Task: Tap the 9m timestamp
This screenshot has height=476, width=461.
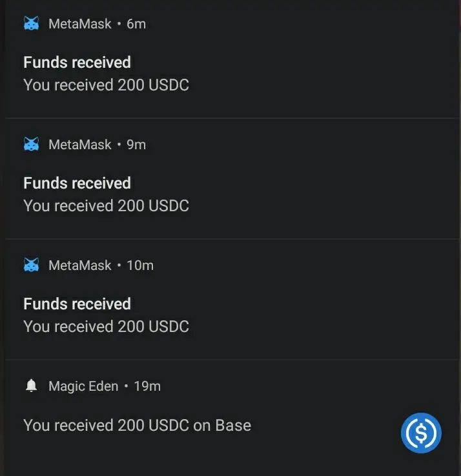Action: (x=136, y=145)
